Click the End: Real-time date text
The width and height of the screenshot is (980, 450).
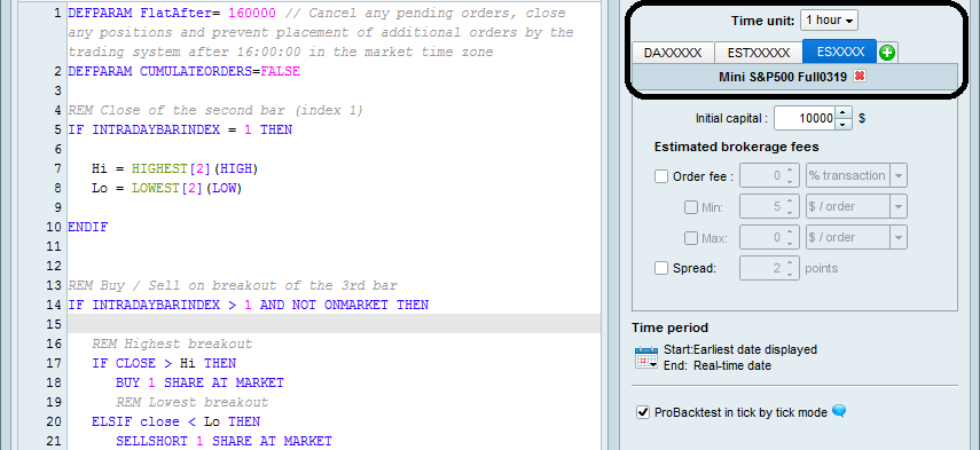[x=717, y=365]
